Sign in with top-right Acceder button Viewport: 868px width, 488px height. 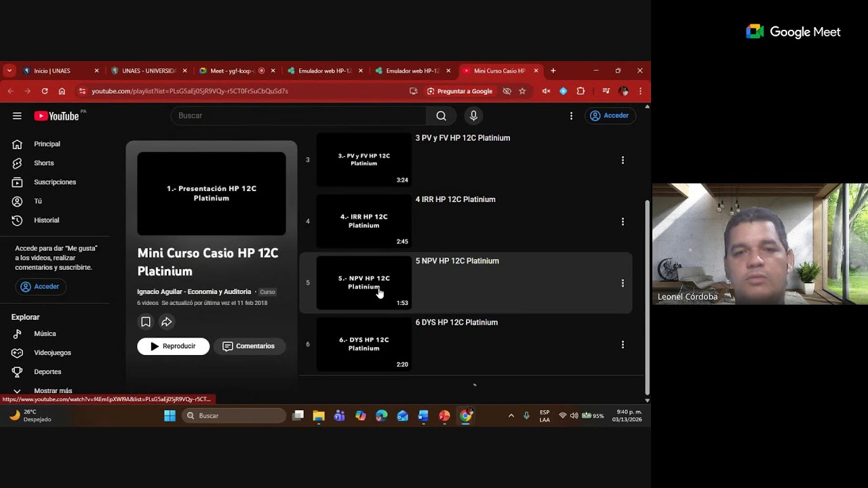(609, 116)
